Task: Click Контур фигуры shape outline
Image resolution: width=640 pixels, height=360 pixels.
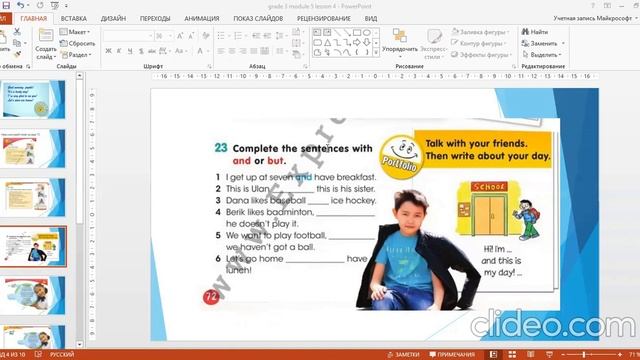Action: [479, 43]
